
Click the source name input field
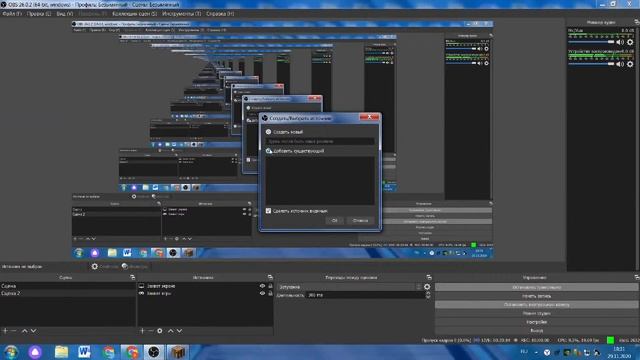pos(320,141)
